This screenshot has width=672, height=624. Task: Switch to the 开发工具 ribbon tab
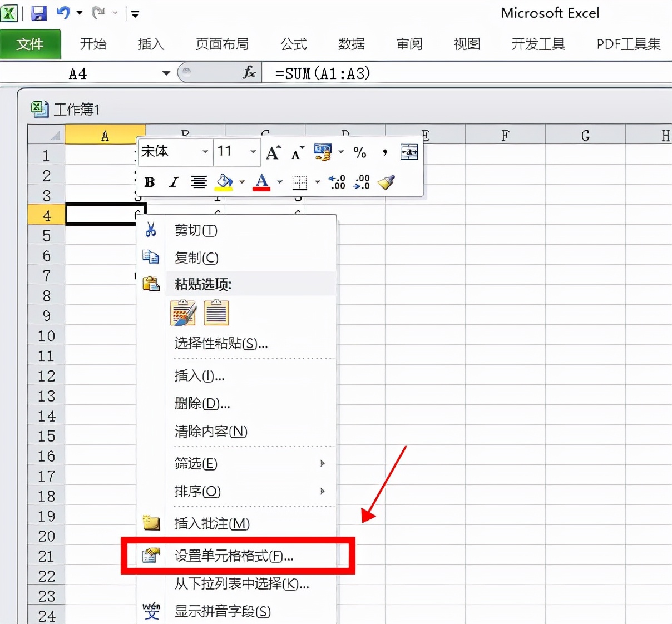pyautogui.click(x=538, y=44)
